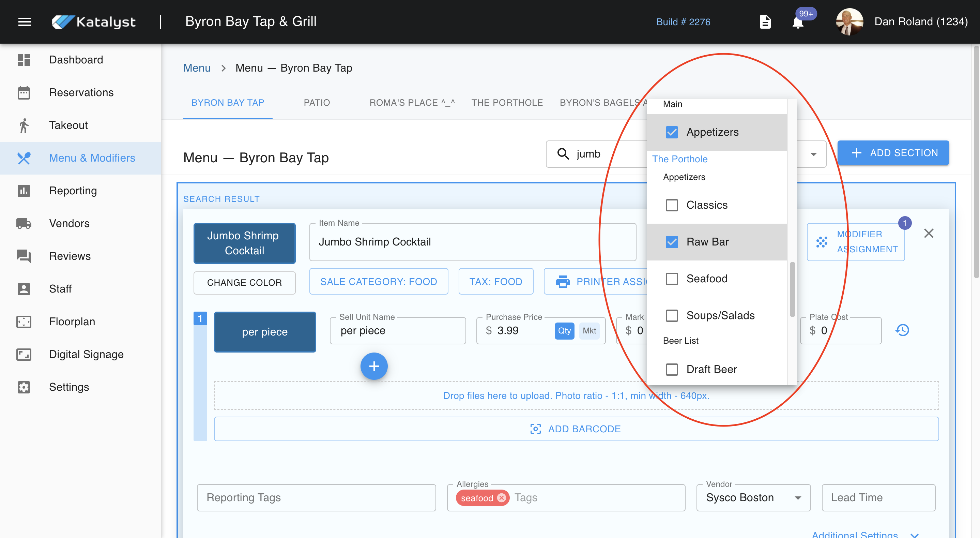980x538 pixels.
Task: Click the Reporting Tags input field
Action: 316,498
